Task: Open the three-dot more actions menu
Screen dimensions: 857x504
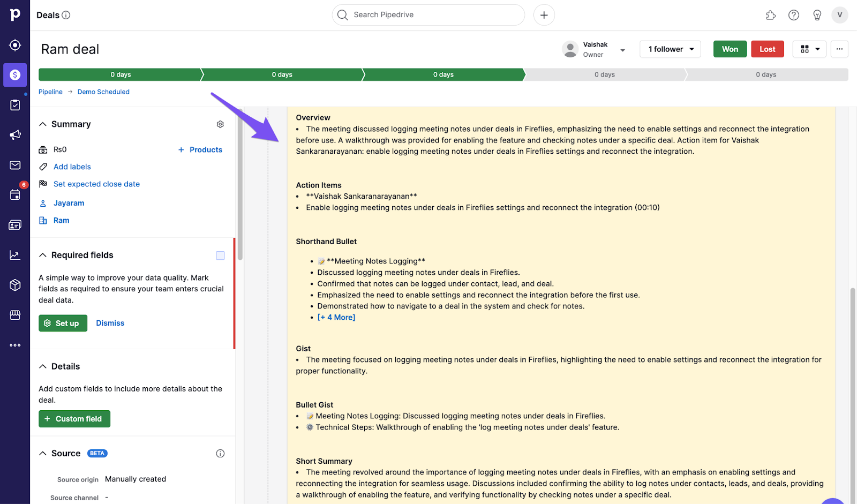Action: point(839,49)
